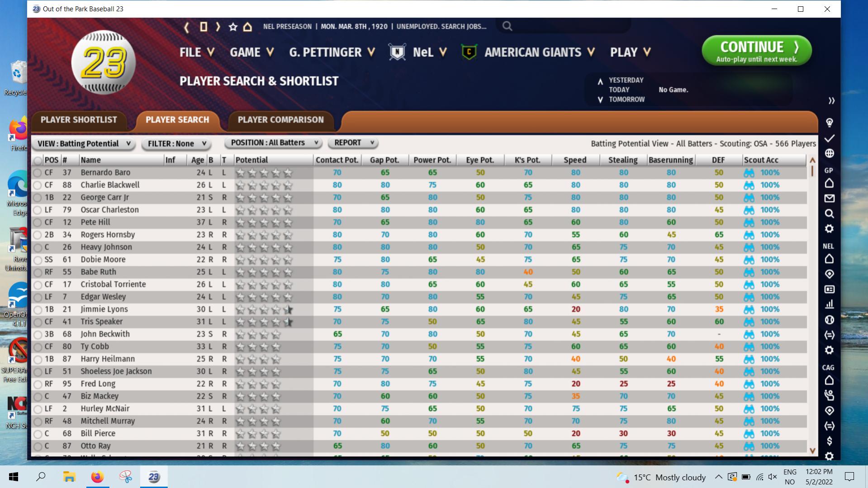Open the FILTER: None dropdown

click(176, 144)
